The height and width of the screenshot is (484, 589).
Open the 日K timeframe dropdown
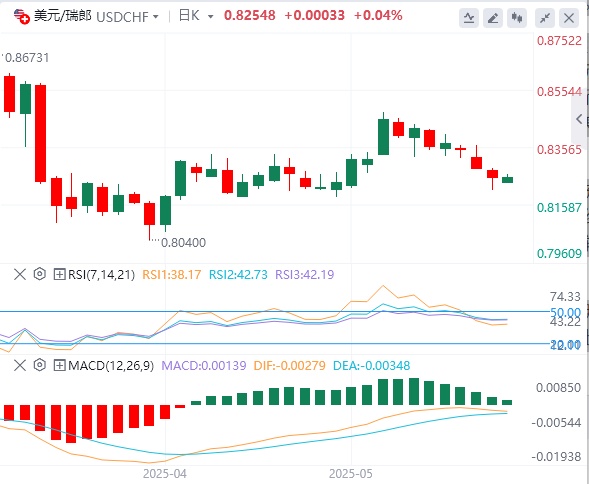click(x=196, y=16)
